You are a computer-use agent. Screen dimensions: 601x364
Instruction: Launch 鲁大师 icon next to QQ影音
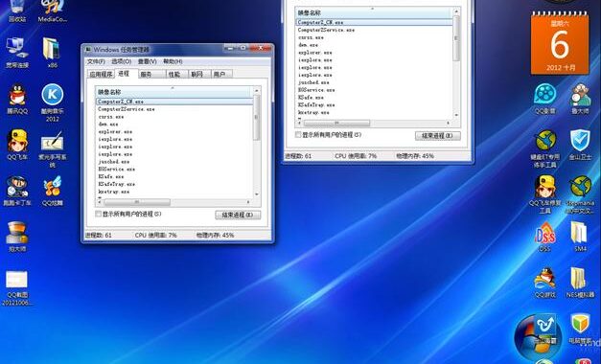click(580, 99)
